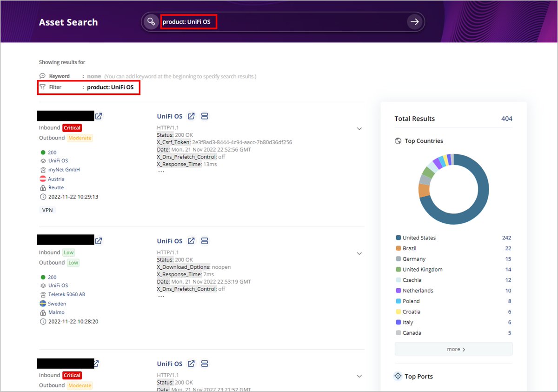Click the Keyword speech bubble icon
Viewport: 558px width, 392px height.
pos(42,76)
